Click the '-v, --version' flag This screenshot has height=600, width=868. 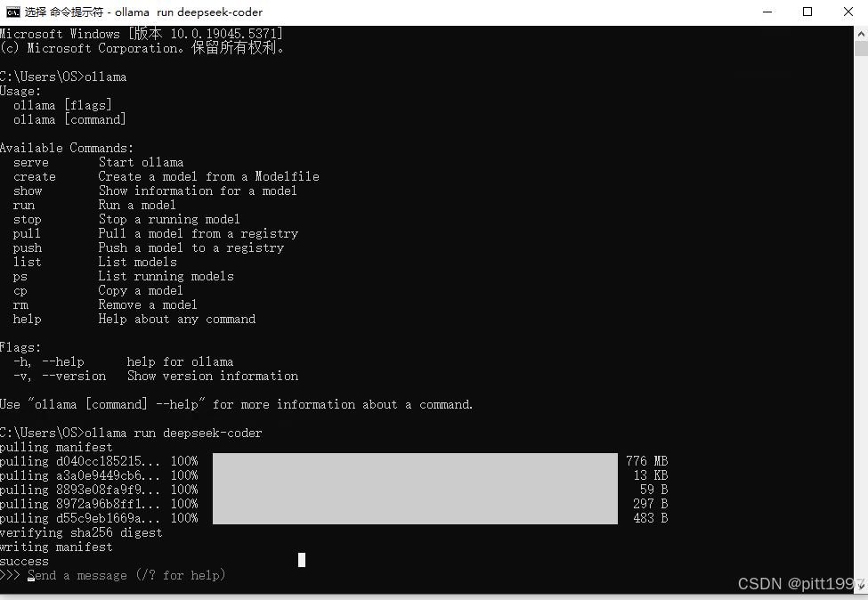pyautogui.click(x=60, y=377)
